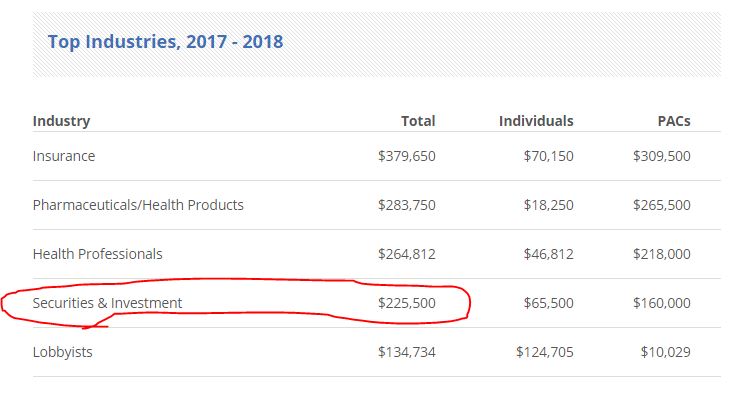This screenshot has width=746, height=404.
Task: Click the Securities & Investment row label
Action: [107, 303]
